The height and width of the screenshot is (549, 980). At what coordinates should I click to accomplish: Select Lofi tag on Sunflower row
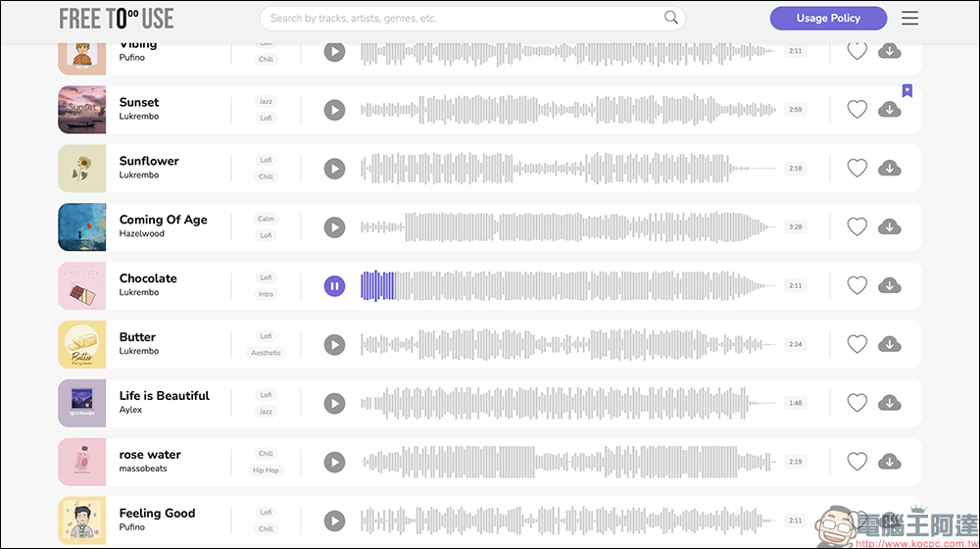click(x=266, y=160)
